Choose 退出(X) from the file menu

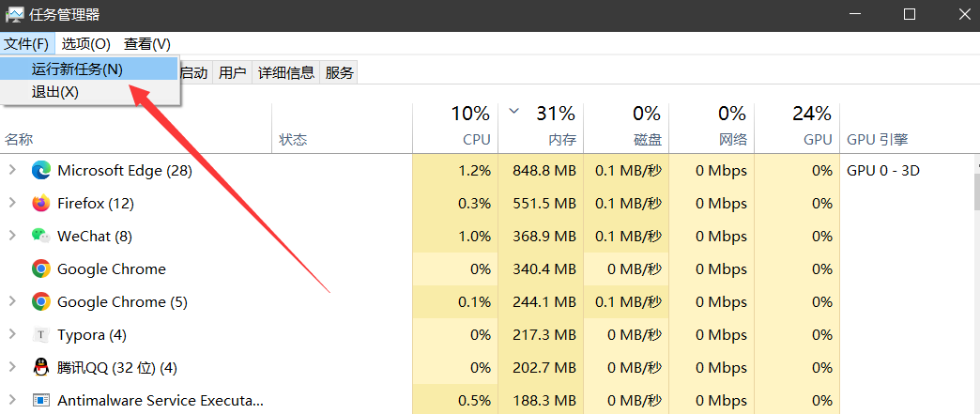click(89, 92)
